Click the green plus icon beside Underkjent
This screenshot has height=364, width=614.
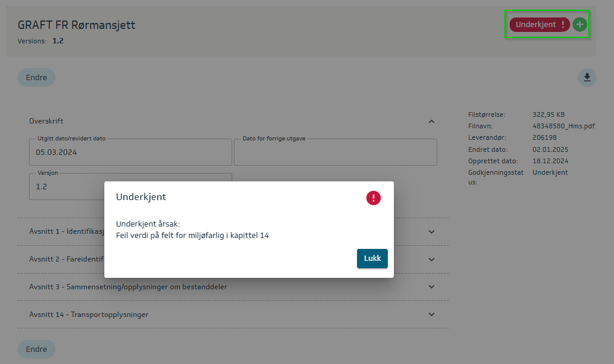click(580, 25)
